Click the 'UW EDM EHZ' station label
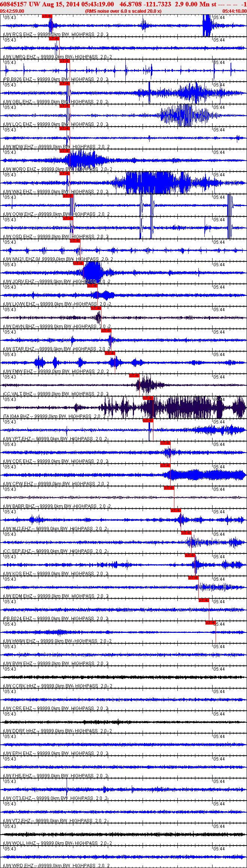Viewport: 247px width, 868px height. click(x=18, y=596)
